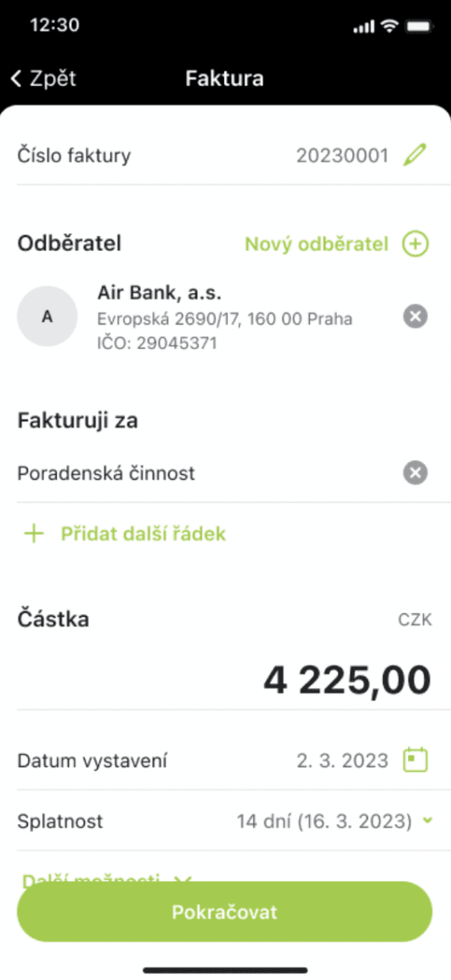451x980 pixels.
Task: Tap the Poradenská činnost text field
Action: pyautogui.click(x=106, y=473)
